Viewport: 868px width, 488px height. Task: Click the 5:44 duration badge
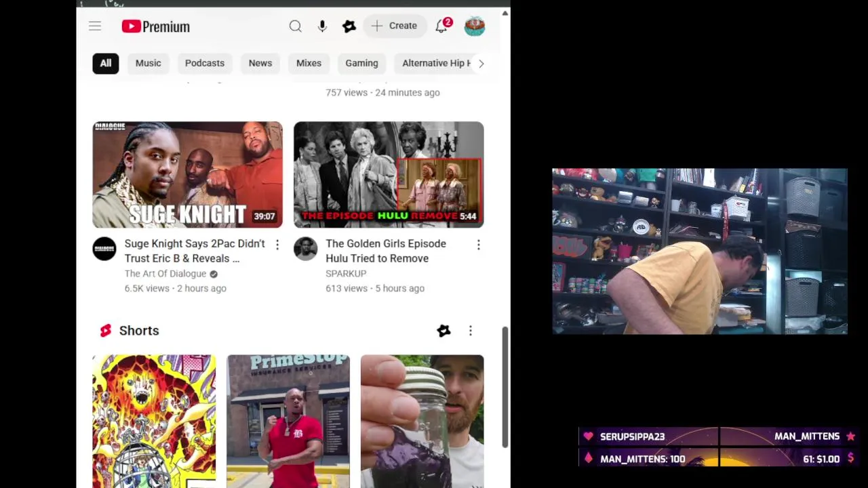click(468, 217)
